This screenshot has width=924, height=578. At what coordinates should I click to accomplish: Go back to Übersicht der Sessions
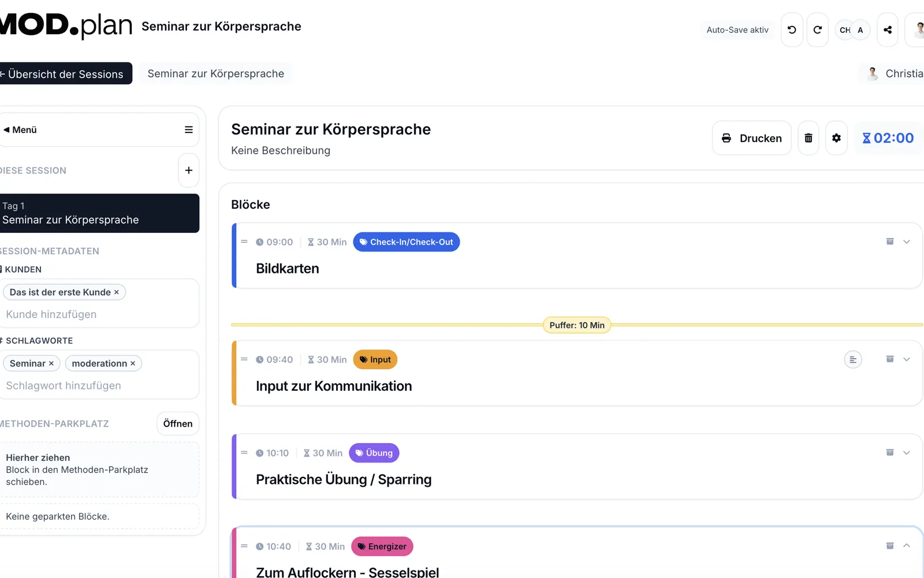pyautogui.click(x=64, y=74)
